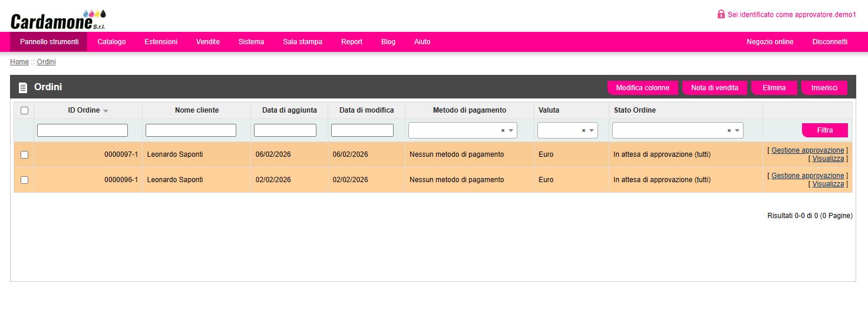Screen dimensions: 868x316
Task: Click the Ordini document icon in the header
Action: coord(23,88)
